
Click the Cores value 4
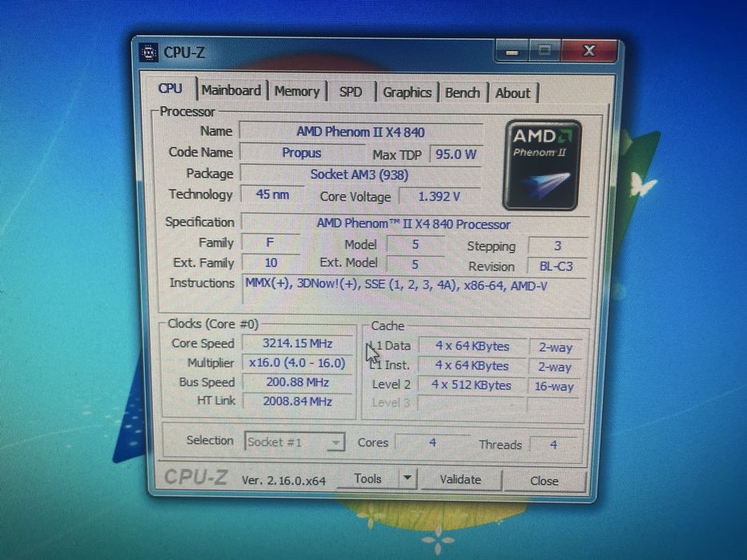point(432,443)
